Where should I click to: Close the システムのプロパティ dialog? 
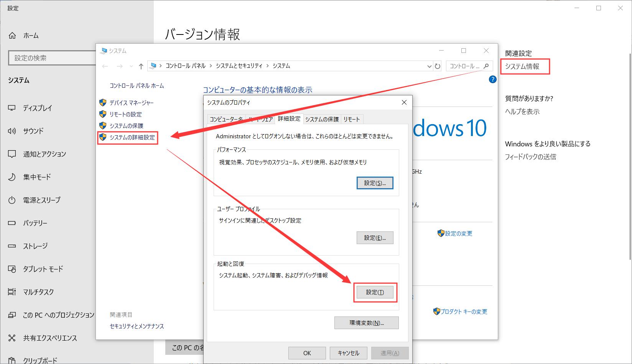click(x=404, y=102)
